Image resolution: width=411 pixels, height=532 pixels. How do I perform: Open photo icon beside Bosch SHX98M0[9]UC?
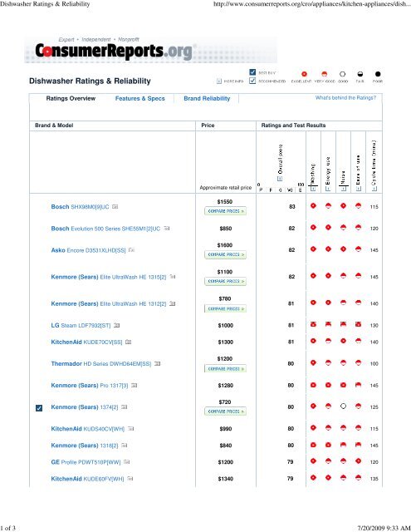115,206
